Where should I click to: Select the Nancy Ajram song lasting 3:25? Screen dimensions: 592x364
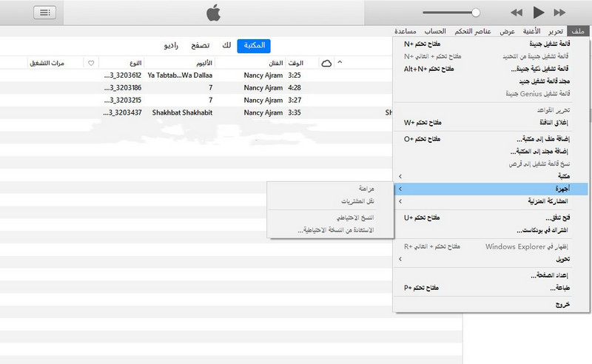click(x=196, y=75)
